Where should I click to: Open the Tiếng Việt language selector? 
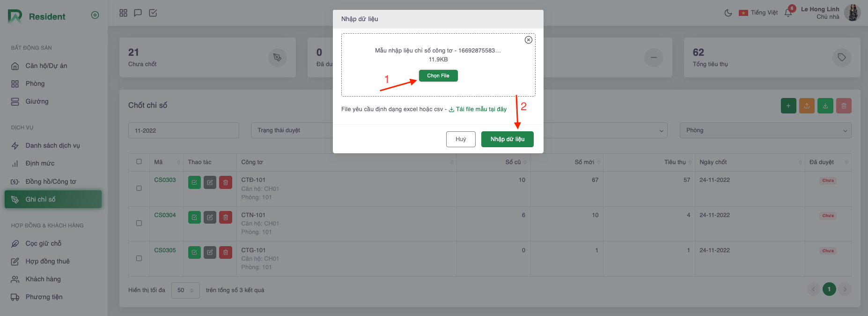[x=758, y=13]
